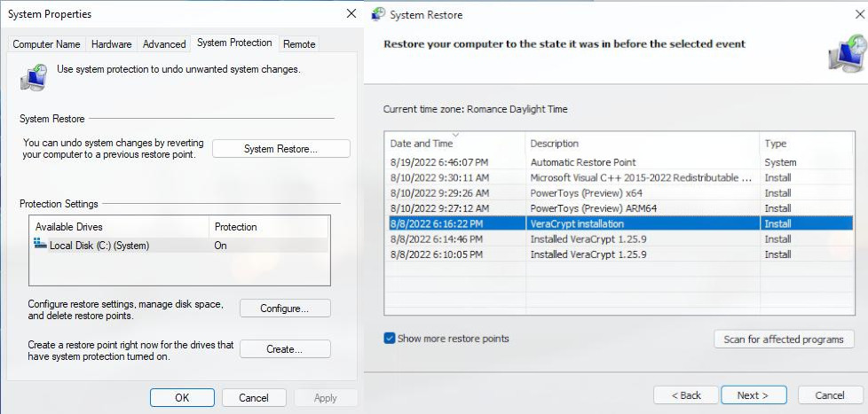Click the Available Drives column header
This screenshot has width=868, height=414.
119,227
